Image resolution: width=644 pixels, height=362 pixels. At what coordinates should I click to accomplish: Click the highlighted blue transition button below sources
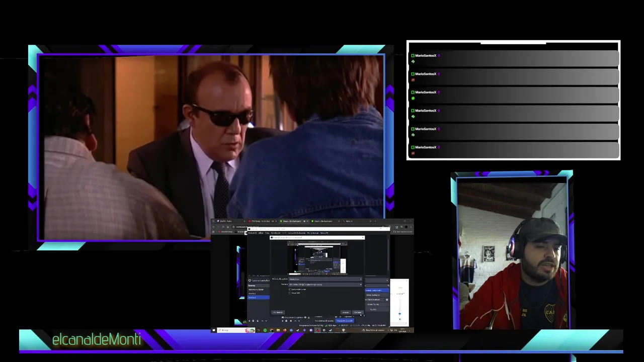[345, 321]
